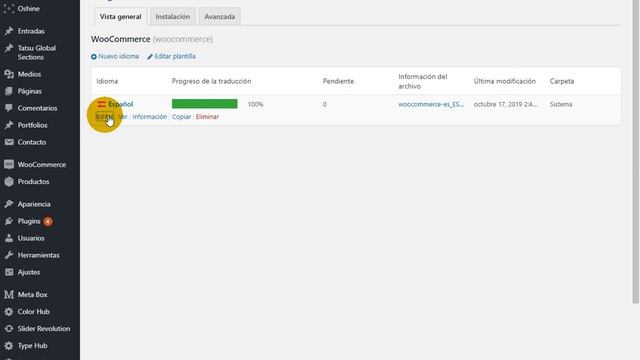Open the Español language link

click(x=121, y=104)
